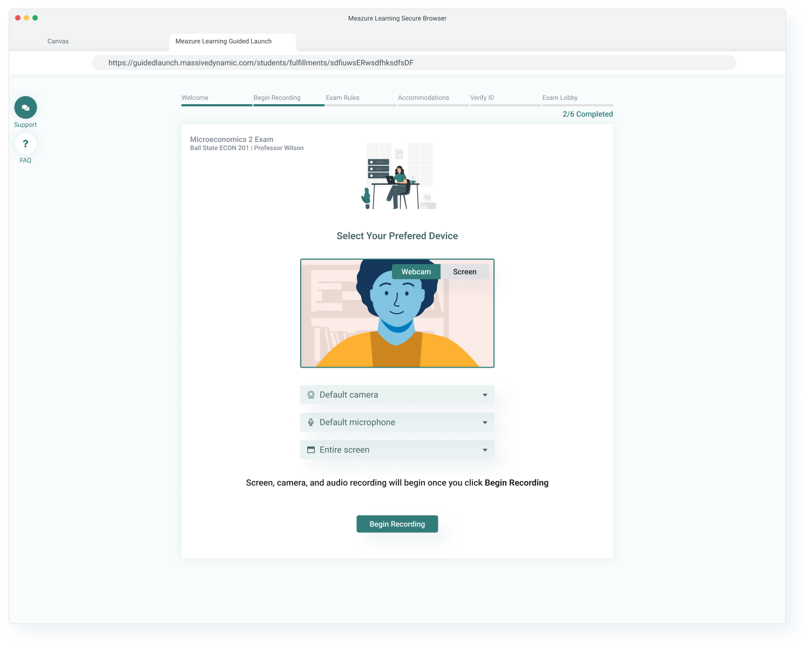Switch preview to Screen
Viewport: 812px width, 650px height.
[x=464, y=272]
